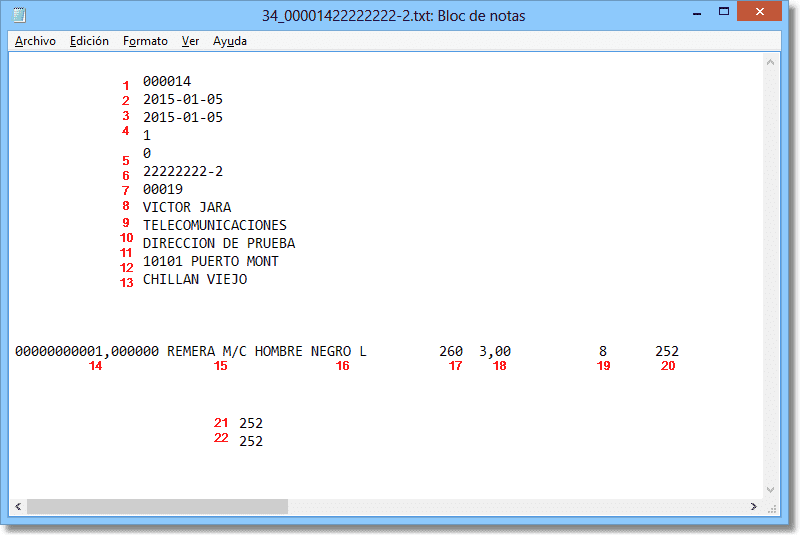Image resolution: width=801 pixels, height=537 pixels.
Task: Click the vertical scrollbar up arrow
Action: pos(770,62)
